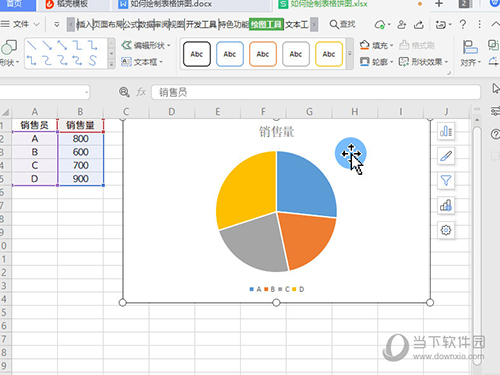500x375 pixels.
Task: Apply the gray outline Abc style
Action: [x=296, y=54]
